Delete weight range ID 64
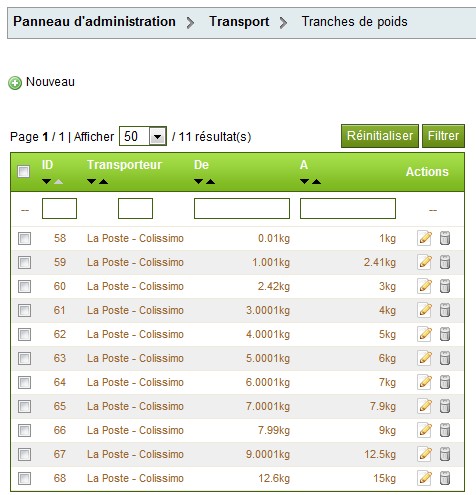This screenshot has width=476, height=495. 445,382
